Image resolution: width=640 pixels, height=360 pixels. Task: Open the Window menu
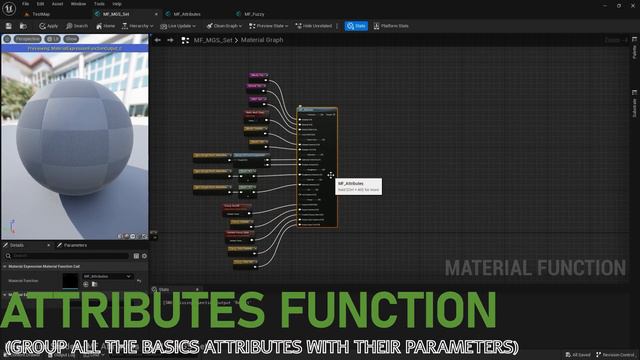click(x=78, y=4)
